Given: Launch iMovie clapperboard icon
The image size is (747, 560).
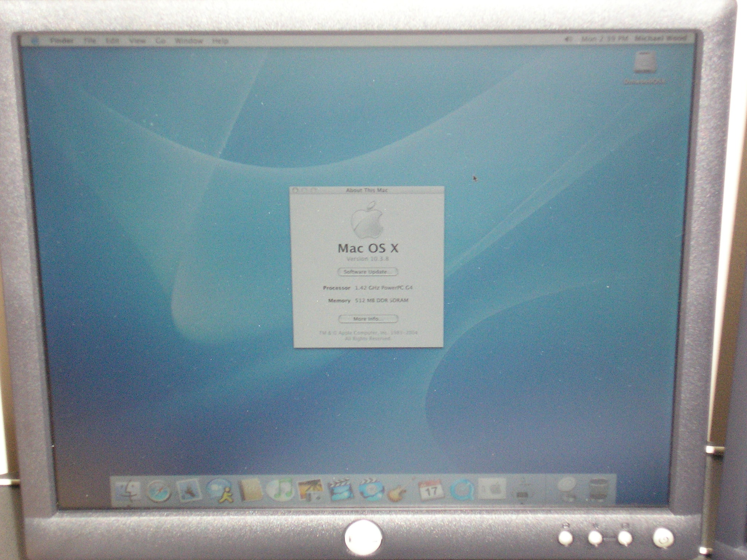Looking at the screenshot, I should pos(341,490).
